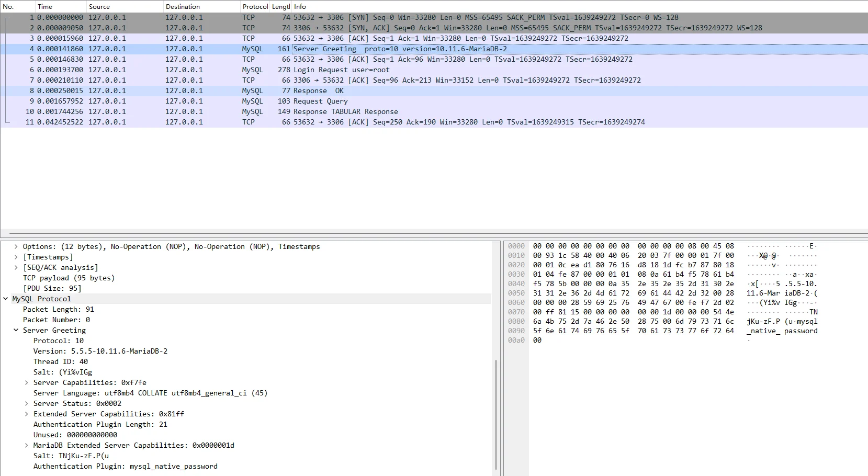
Task: Select packet 9 Request Query row
Action: coord(320,101)
